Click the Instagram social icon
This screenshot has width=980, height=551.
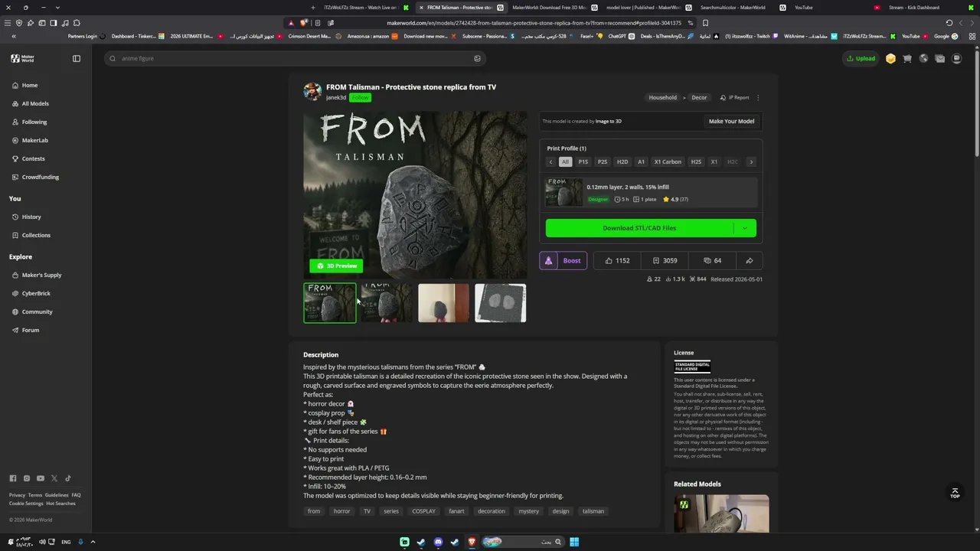pyautogui.click(x=27, y=478)
